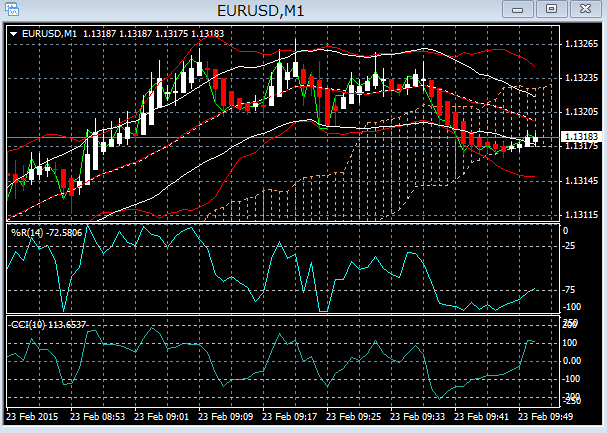Select the current price label 1.13183

tap(581, 136)
